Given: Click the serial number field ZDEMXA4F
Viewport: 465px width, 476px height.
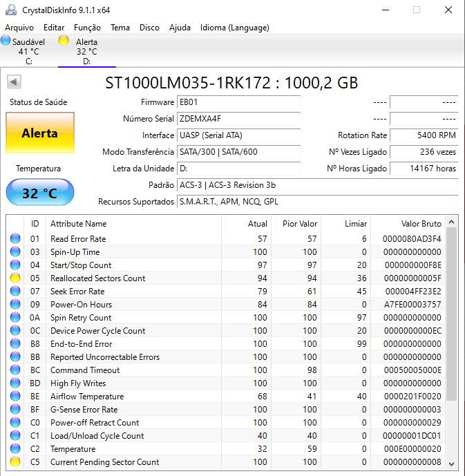Looking at the screenshot, I should 238,119.
